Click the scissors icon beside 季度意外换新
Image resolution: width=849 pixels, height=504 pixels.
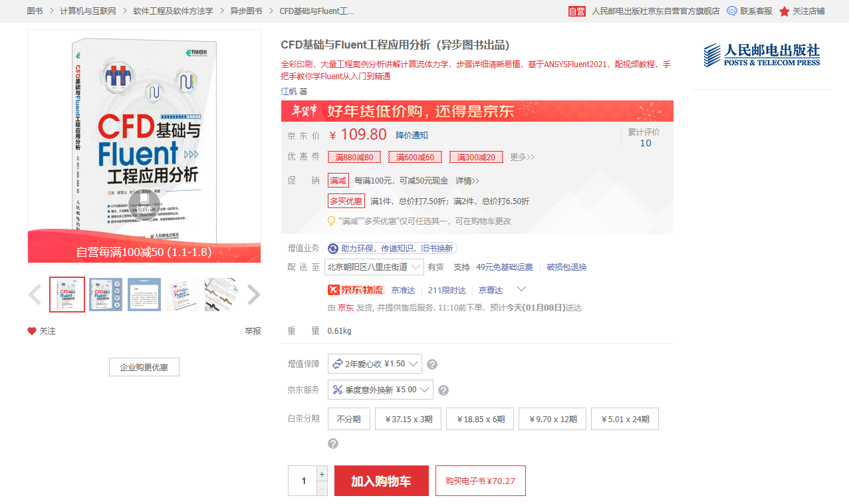(x=339, y=390)
